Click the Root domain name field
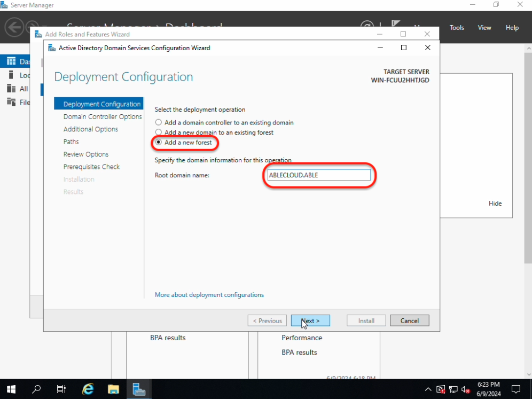This screenshot has height=399, width=532. click(319, 175)
